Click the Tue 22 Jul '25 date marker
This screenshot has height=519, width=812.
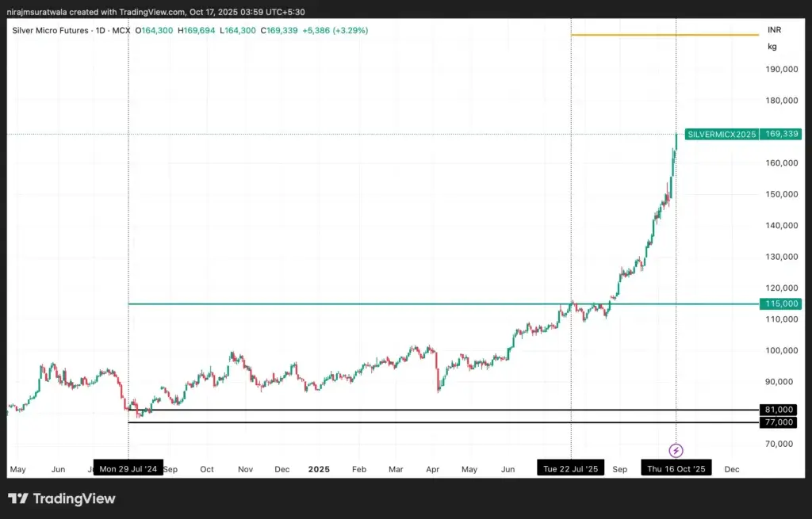click(571, 468)
